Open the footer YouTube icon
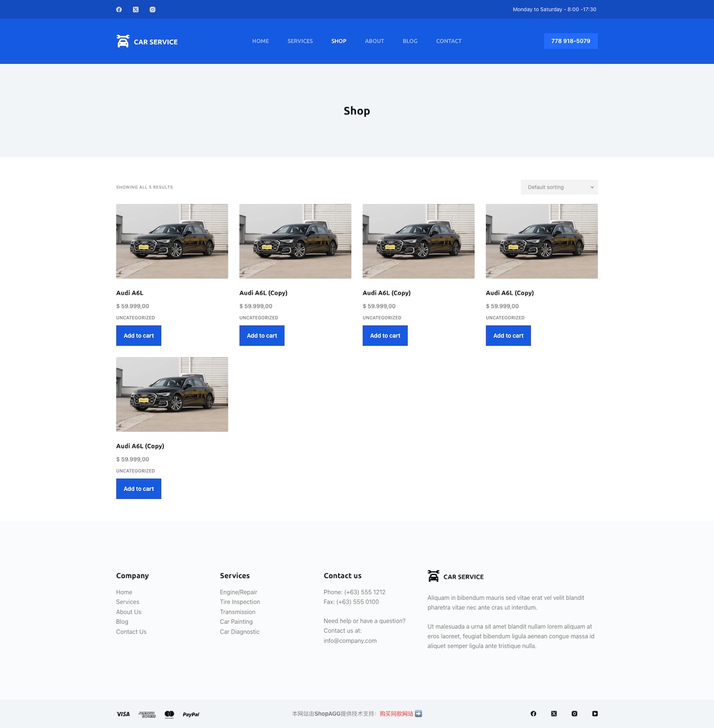The image size is (714, 728). 595,714
